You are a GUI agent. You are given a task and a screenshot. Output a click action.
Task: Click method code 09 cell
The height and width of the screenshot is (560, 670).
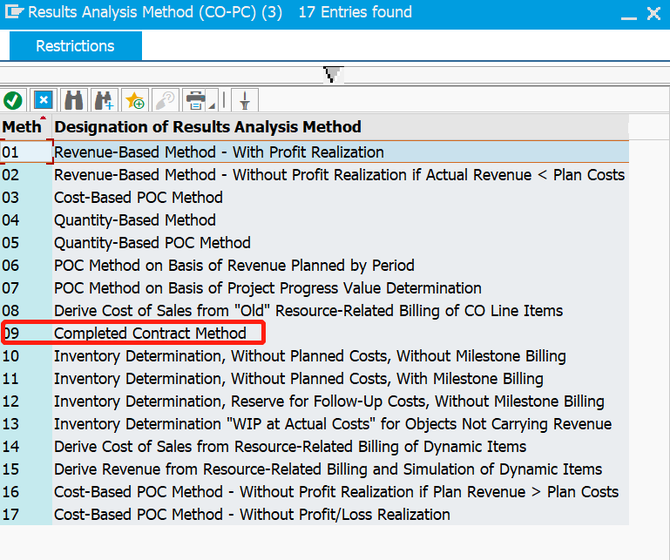pos(26,334)
